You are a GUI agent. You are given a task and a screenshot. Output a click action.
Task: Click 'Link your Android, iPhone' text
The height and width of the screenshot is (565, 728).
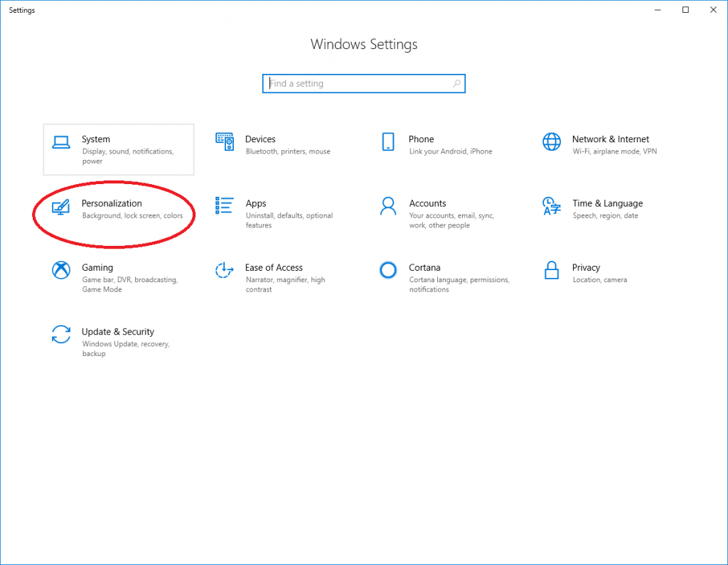451,151
